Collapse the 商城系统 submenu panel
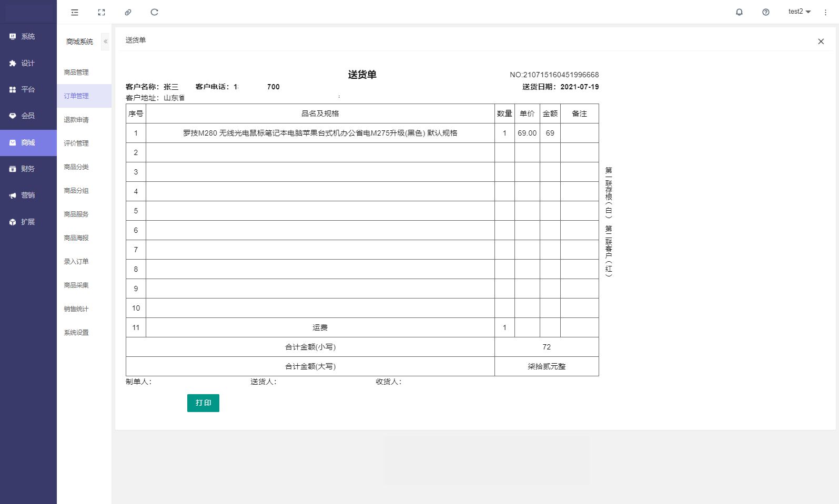The image size is (839, 504). pos(105,42)
